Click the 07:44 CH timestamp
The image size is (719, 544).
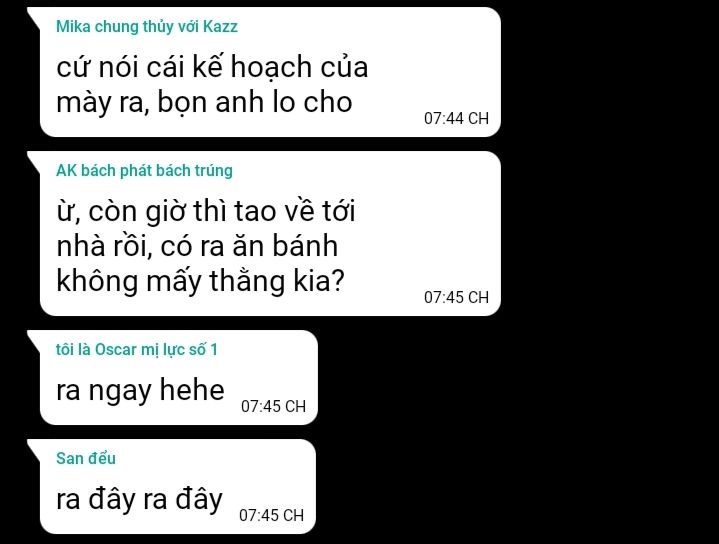(456, 118)
